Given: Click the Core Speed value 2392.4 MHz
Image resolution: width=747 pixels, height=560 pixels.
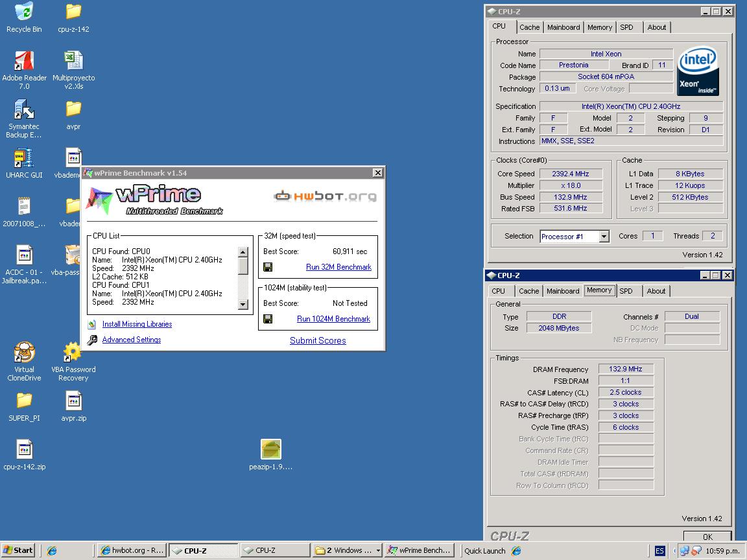Looking at the screenshot, I should click(x=571, y=174).
